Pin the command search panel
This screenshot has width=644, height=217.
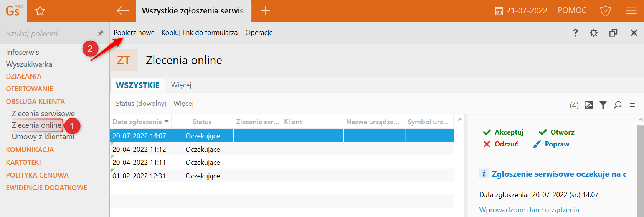click(x=100, y=33)
